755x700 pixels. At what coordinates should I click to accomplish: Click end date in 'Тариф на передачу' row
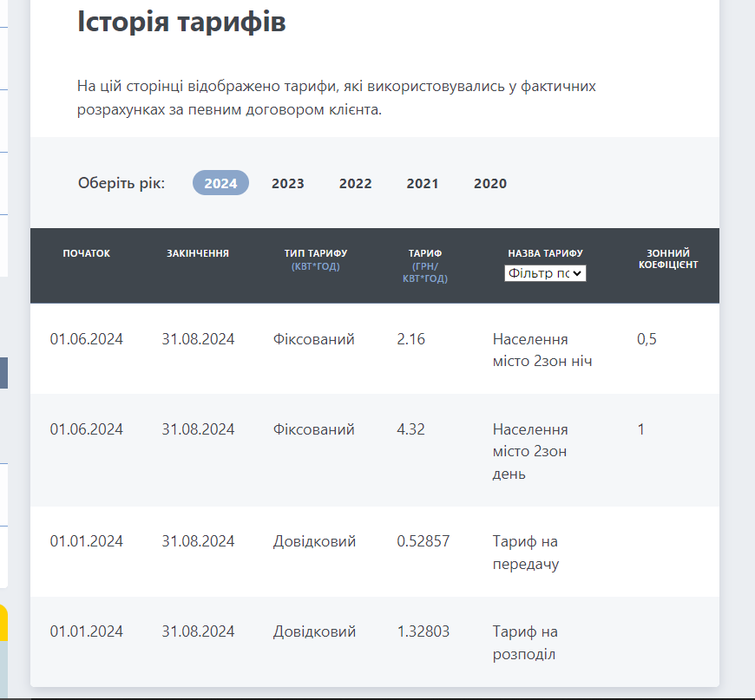(198, 541)
